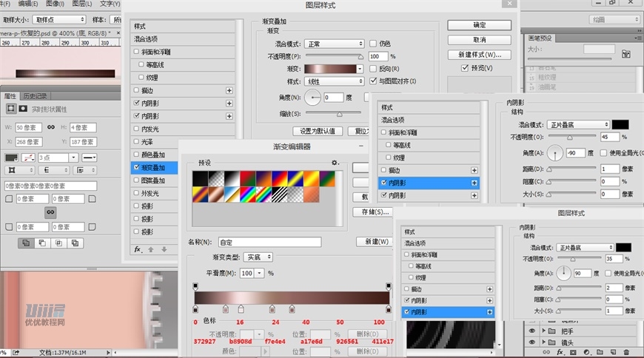Open the 样式 线性 style dropdown
Screen dimensions: 644x358
click(335, 81)
